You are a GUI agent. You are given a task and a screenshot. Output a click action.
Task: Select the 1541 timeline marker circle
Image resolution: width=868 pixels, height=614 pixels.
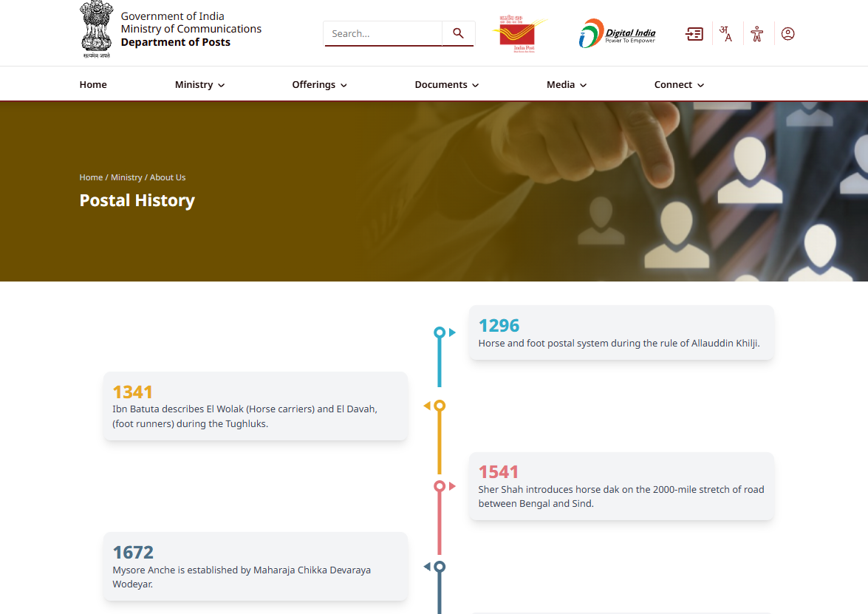coord(440,486)
